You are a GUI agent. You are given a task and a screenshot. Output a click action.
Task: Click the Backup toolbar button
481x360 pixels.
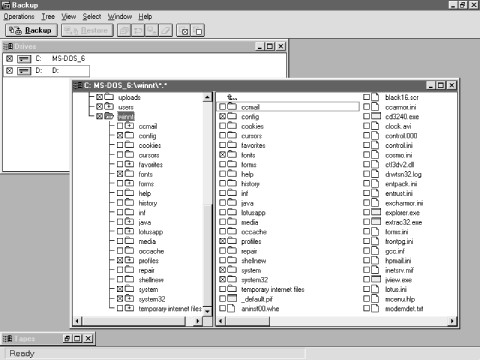31,30
